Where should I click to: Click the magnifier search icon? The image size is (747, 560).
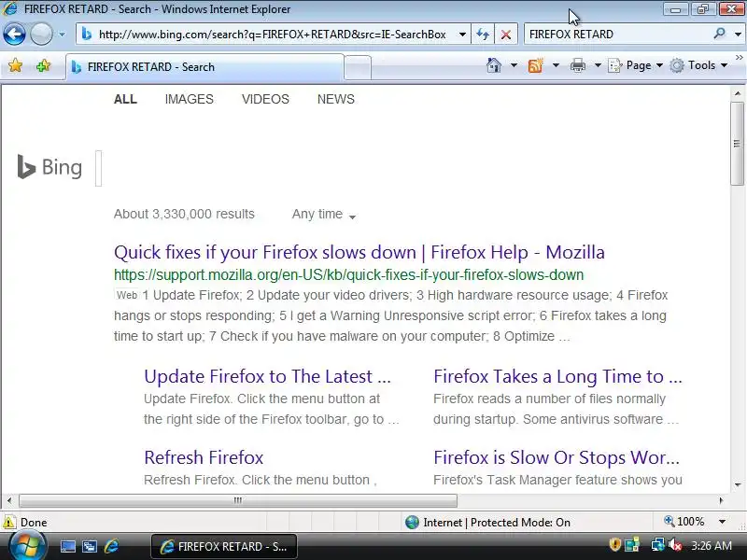719,34
